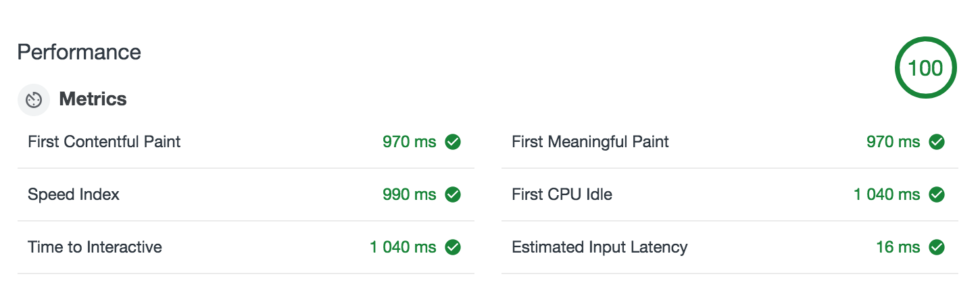Viewport: 980px width, 285px height.
Task: Click the Estimated Input Latency checkmark icon
Action: (x=937, y=247)
